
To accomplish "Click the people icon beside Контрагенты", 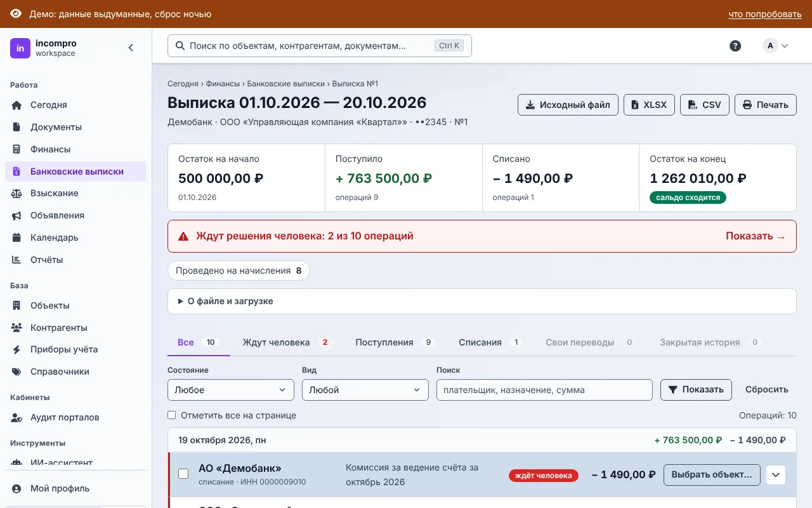I will [x=17, y=328].
